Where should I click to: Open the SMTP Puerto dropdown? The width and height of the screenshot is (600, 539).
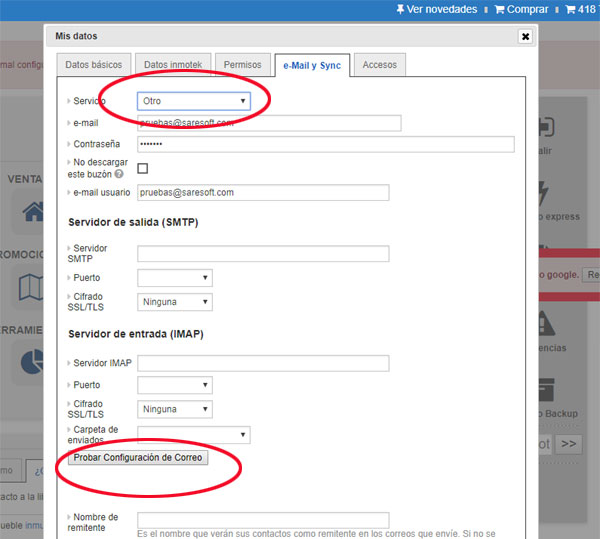[175, 278]
